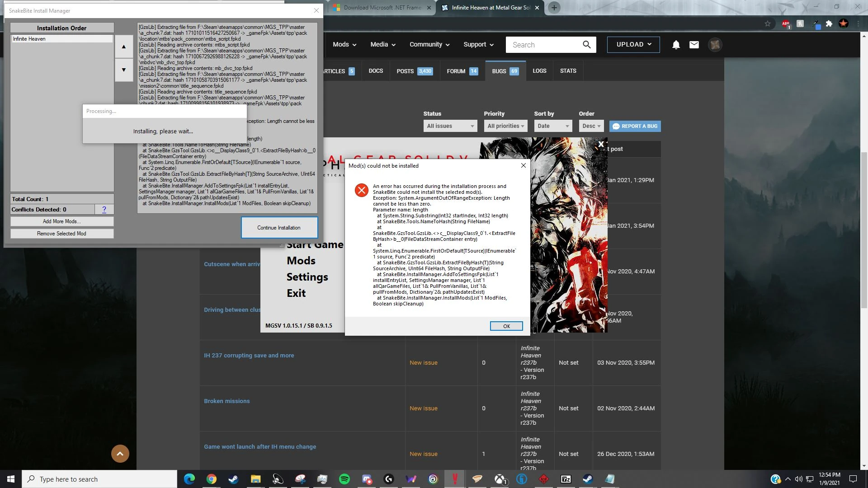The width and height of the screenshot is (868, 488).
Task: Open the conflicts help question mark link
Action: pos(104,209)
